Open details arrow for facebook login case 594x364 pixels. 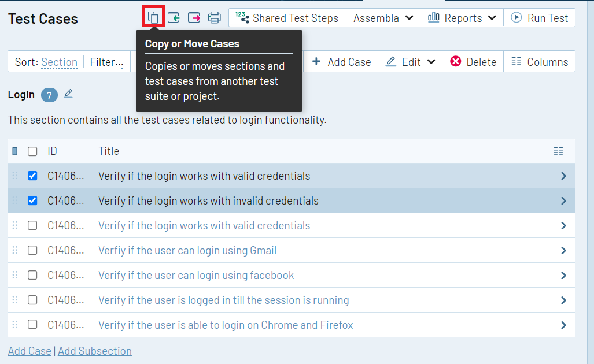coord(563,276)
